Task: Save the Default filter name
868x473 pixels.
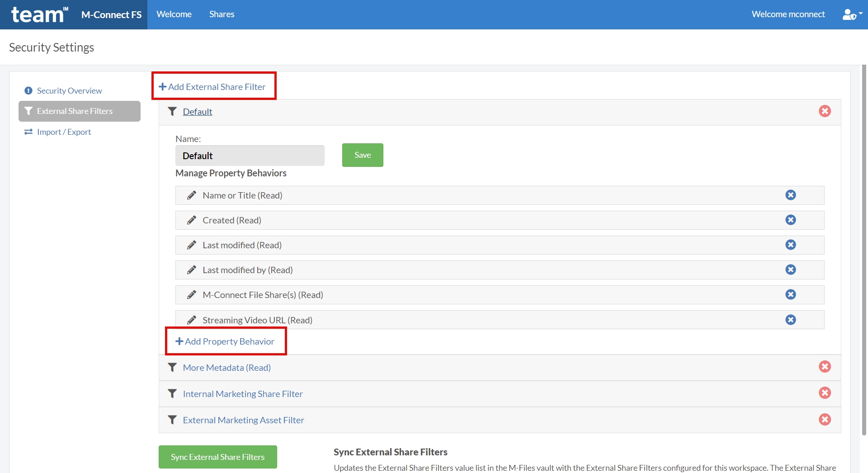Action: [x=362, y=155]
